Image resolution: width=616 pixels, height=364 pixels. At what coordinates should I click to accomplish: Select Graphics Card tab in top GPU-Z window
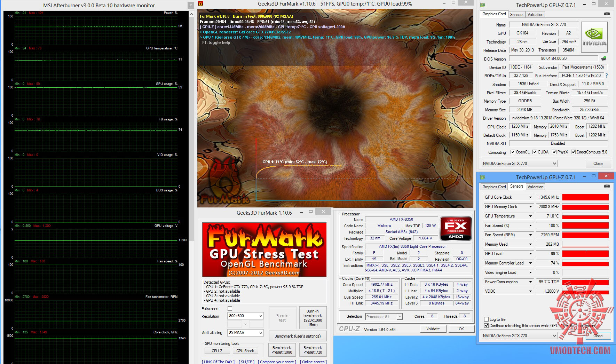(x=494, y=14)
